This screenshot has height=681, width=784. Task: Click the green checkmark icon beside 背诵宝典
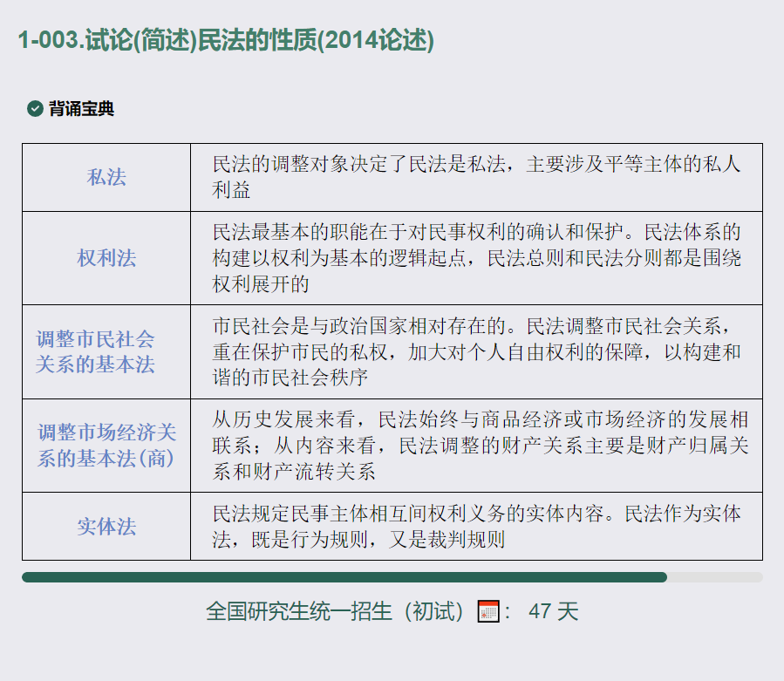tap(35, 108)
